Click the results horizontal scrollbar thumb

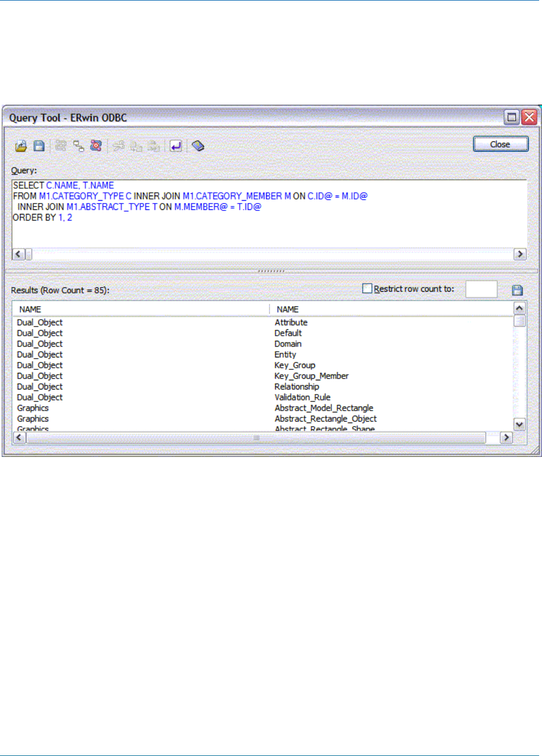(256, 437)
